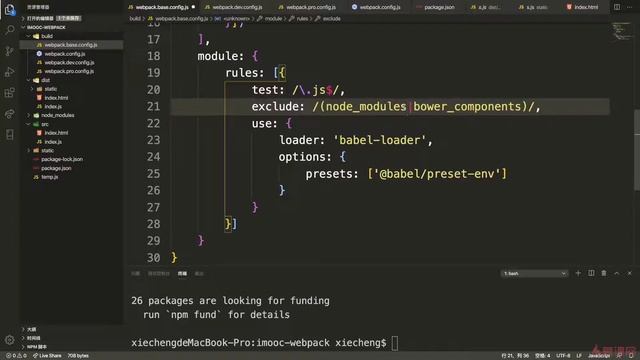Open the panel tab left of Terminal

click(x=158, y=273)
